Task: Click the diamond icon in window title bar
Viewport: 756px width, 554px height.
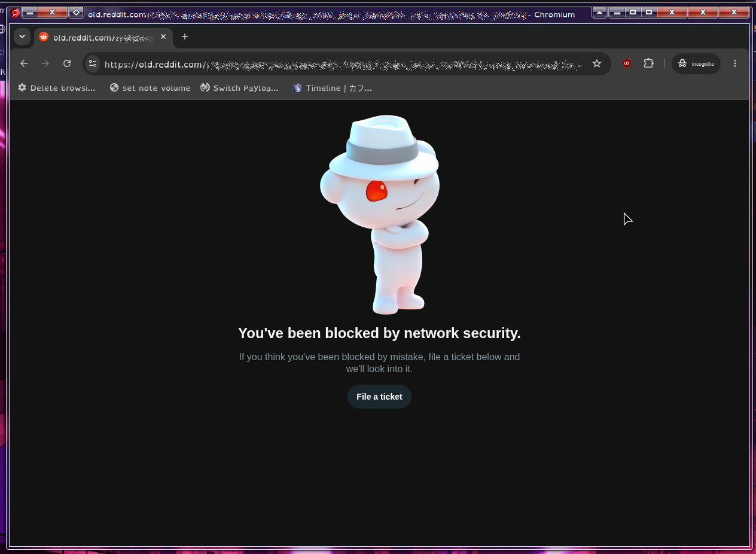Action: pyautogui.click(x=76, y=12)
